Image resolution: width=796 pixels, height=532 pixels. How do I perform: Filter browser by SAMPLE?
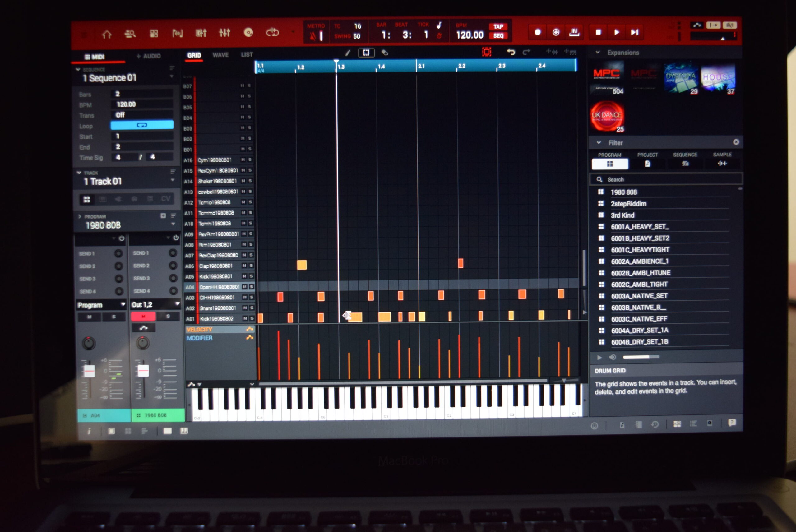[722, 163]
